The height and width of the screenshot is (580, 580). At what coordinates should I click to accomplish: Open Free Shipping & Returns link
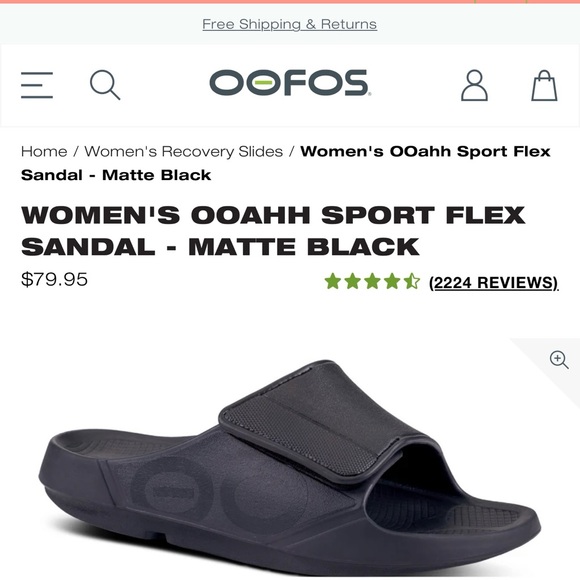click(x=290, y=24)
